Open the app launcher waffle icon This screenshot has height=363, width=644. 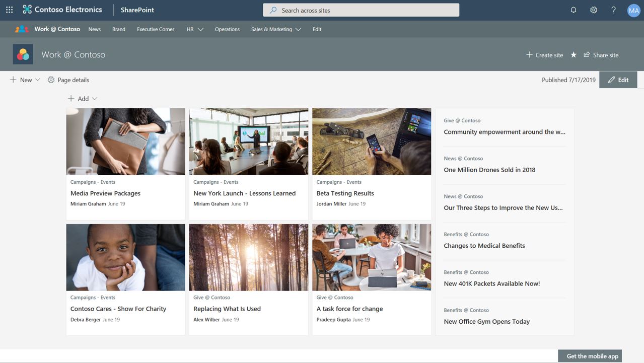[9, 10]
